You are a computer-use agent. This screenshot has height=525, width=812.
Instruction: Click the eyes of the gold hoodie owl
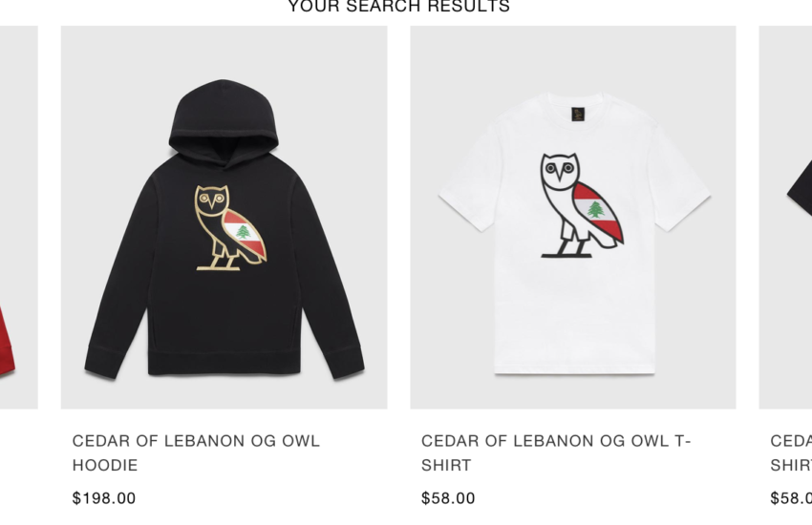pyautogui.click(x=212, y=199)
